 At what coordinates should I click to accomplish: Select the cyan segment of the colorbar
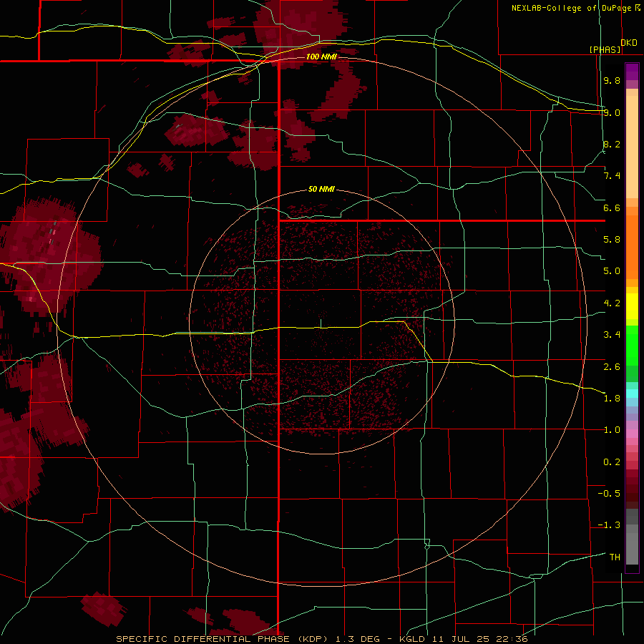coord(632,394)
